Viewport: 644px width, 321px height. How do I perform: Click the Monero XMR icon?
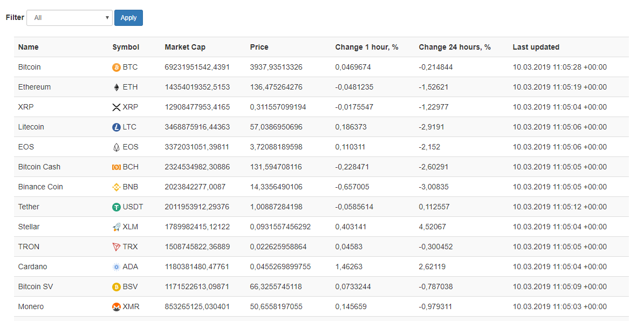pyautogui.click(x=117, y=307)
